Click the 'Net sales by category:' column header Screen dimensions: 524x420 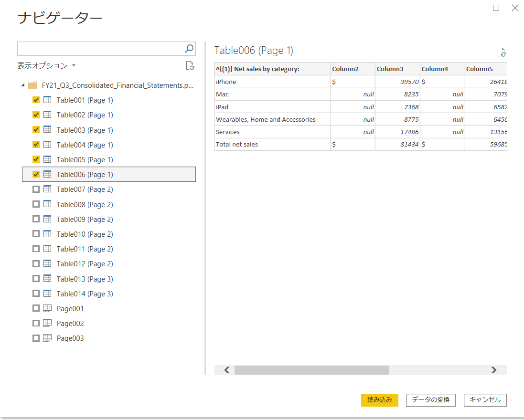coord(272,69)
